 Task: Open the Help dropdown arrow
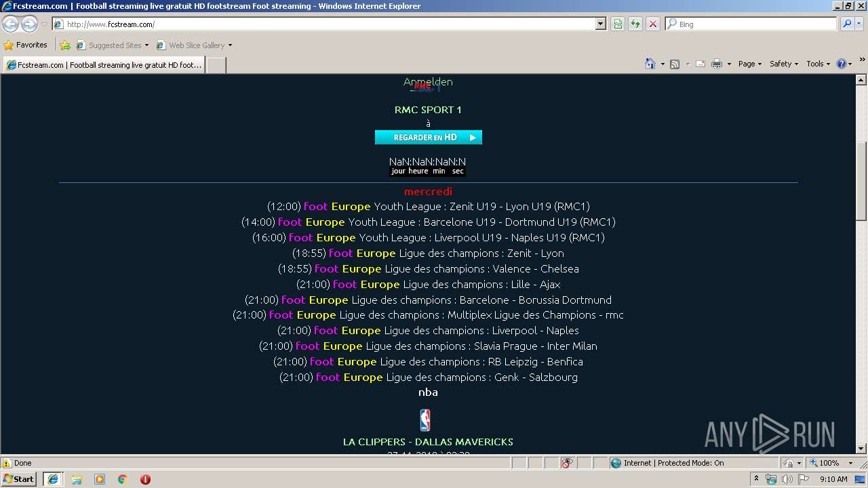click(x=850, y=64)
